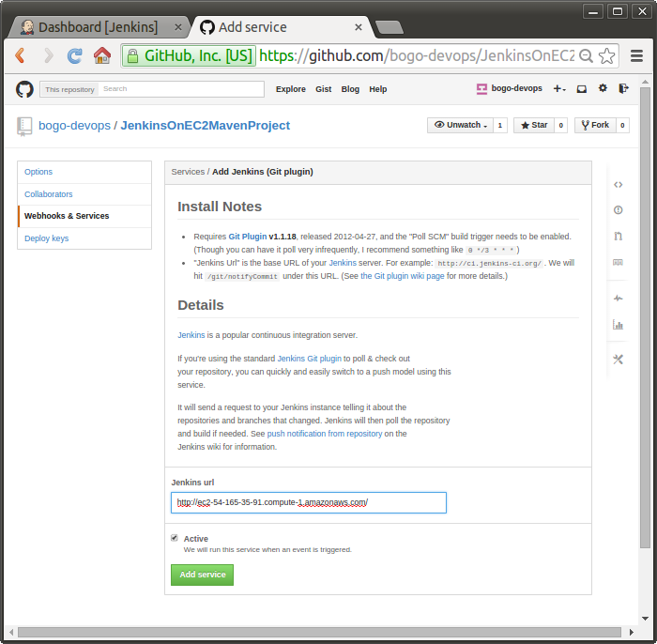Close the Add service tab
This screenshot has height=644, width=657.
pos(359,27)
